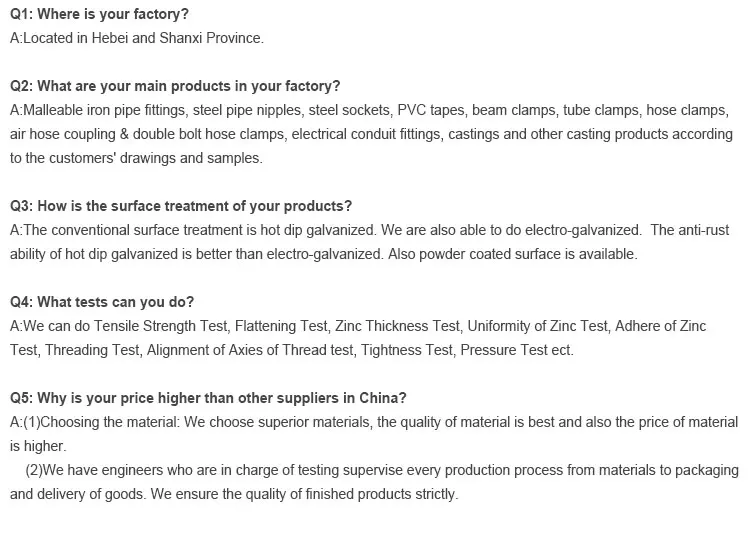
Task: Click the 'Tightness Test' text
Action: tap(408, 350)
